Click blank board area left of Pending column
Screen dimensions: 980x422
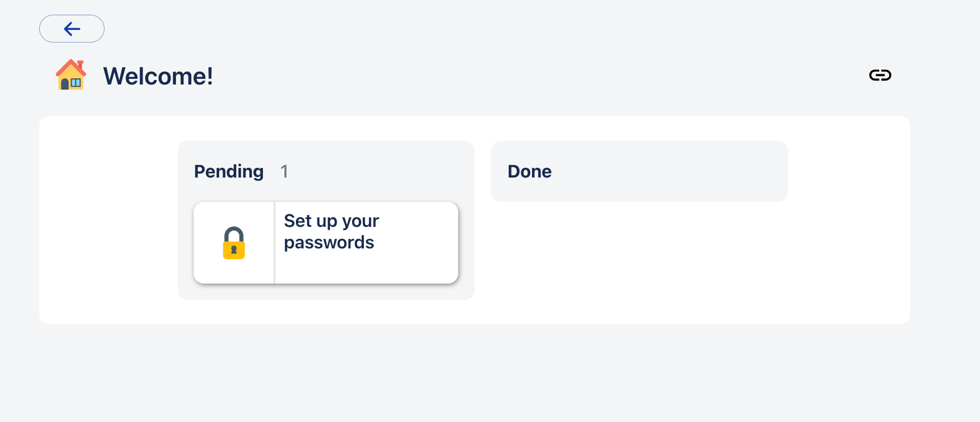coord(108,220)
